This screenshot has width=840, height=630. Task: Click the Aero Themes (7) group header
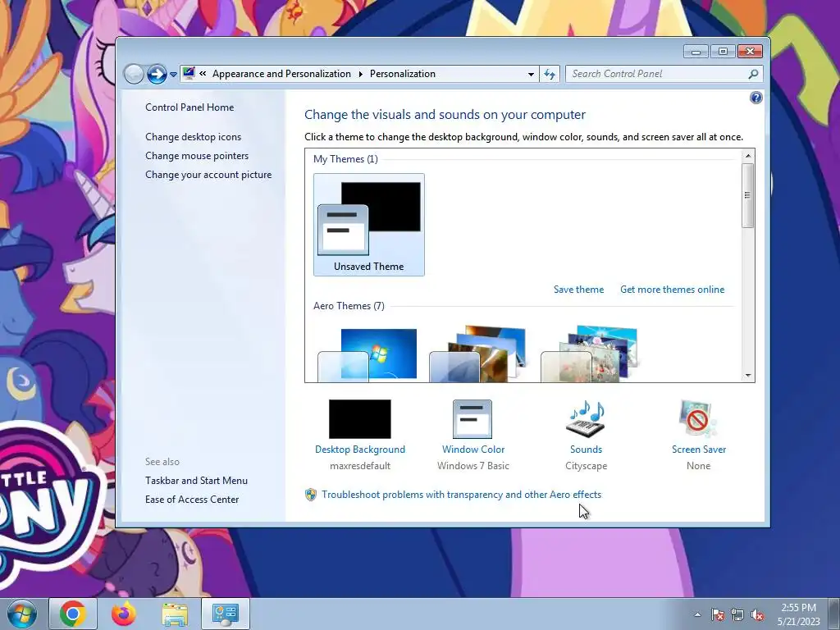[x=349, y=306]
